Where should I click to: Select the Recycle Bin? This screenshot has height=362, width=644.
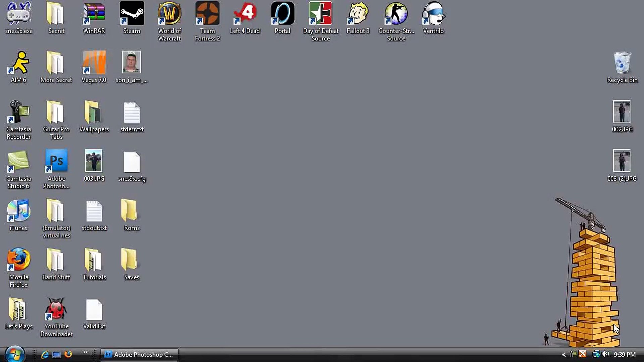tap(622, 63)
